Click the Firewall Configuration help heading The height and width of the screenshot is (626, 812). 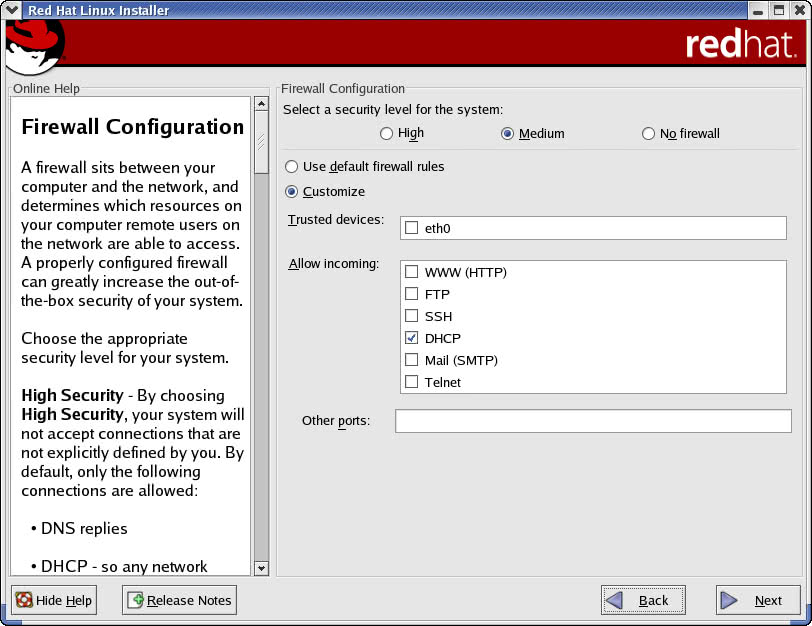(x=133, y=127)
